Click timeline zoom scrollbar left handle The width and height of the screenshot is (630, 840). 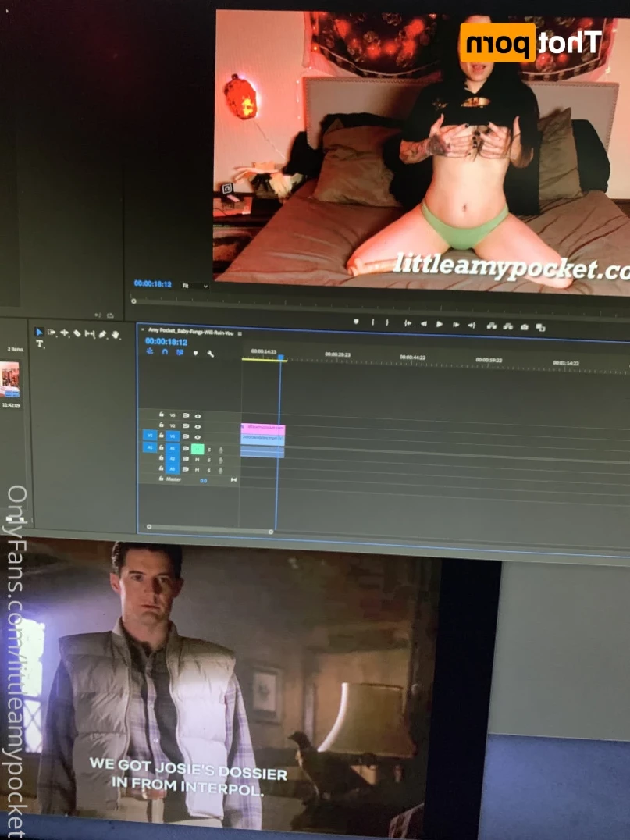(x=149, y=527)
